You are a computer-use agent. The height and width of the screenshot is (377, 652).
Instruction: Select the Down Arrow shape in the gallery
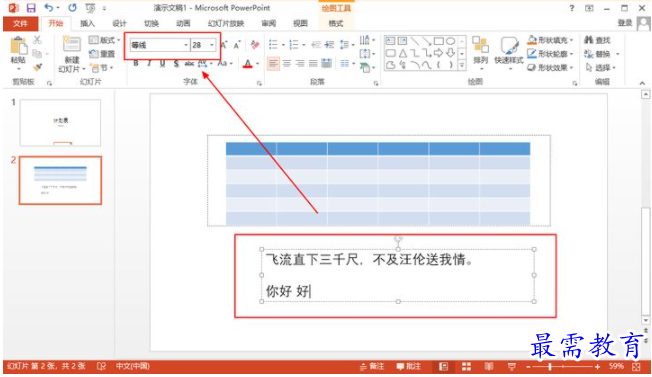click(450, 53)
